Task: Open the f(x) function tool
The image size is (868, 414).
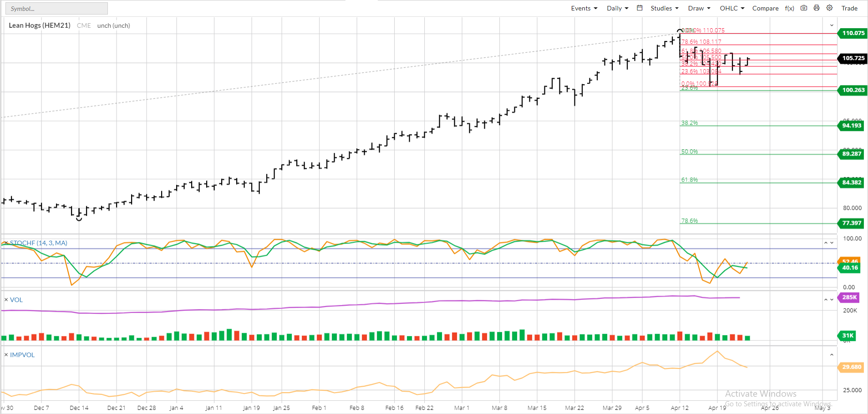Action: (789, 8)
